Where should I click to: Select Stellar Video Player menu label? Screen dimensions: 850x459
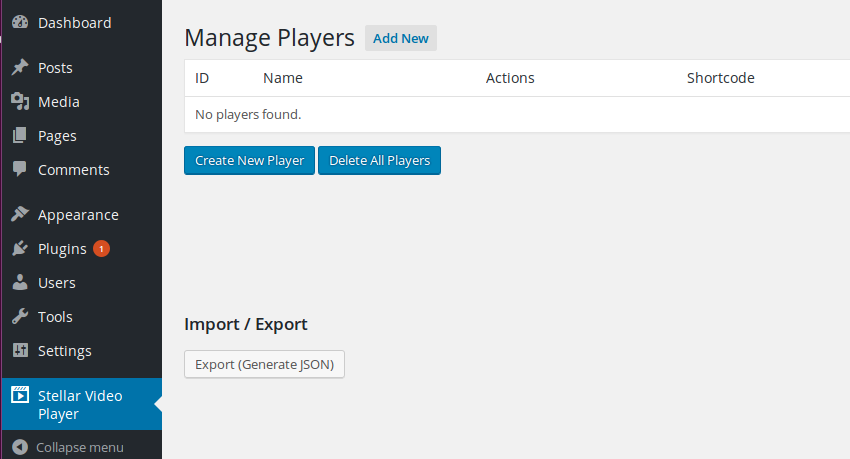[x=80, y=405]
